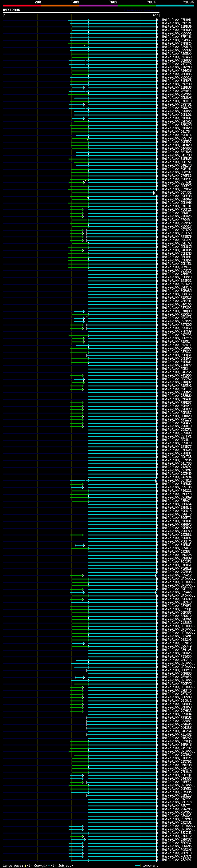Select the query label AV772946
197x868 pixels.
[11, 10]
